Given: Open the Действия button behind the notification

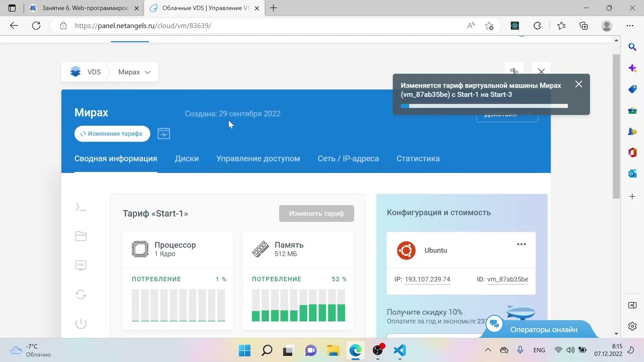Looking at the screenshot, I should pos(507,116).
